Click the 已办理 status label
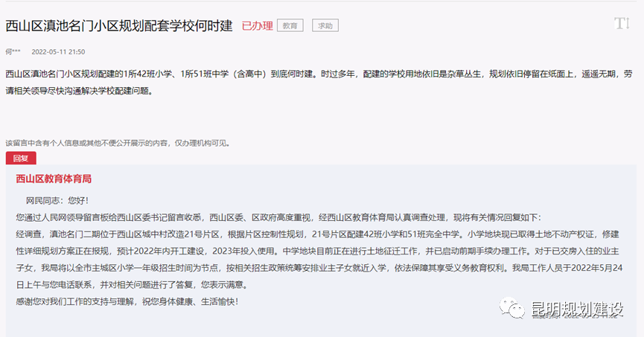 (x=257, y=25)
